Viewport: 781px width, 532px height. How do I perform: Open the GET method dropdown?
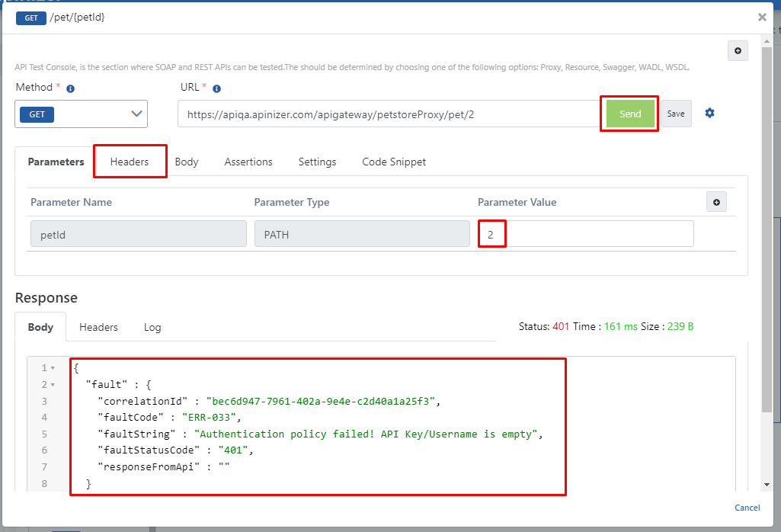point(82,114)
